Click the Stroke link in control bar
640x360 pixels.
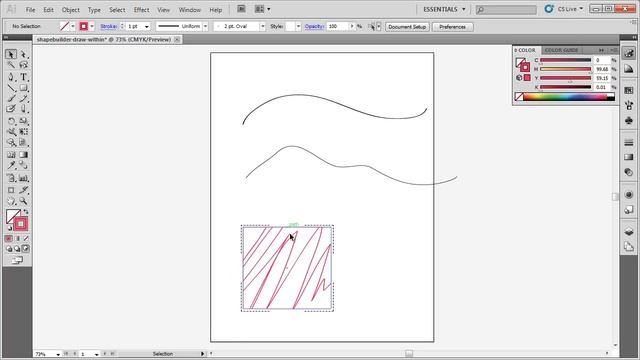coord(109,26)
